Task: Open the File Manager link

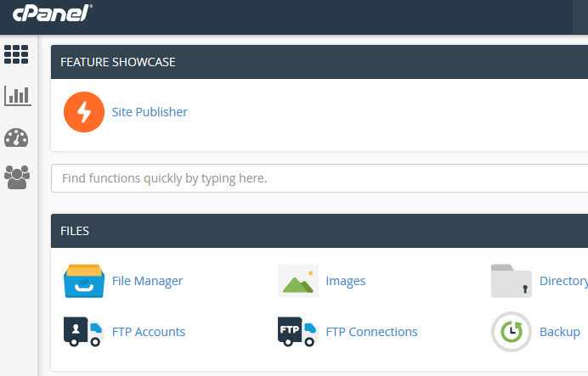Action: click(147, 281)
